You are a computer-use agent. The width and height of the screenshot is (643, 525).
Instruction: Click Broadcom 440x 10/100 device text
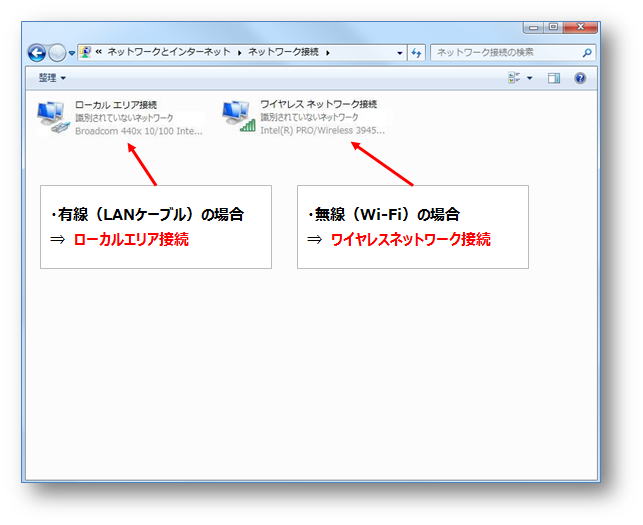[139, 131]
